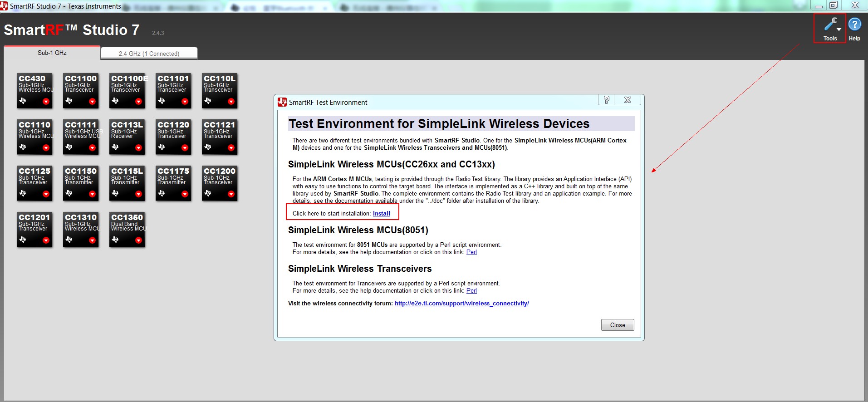Click the TI logo on the CC1100 tile
This screenshot has width=868, height=402.
[69, 101]
